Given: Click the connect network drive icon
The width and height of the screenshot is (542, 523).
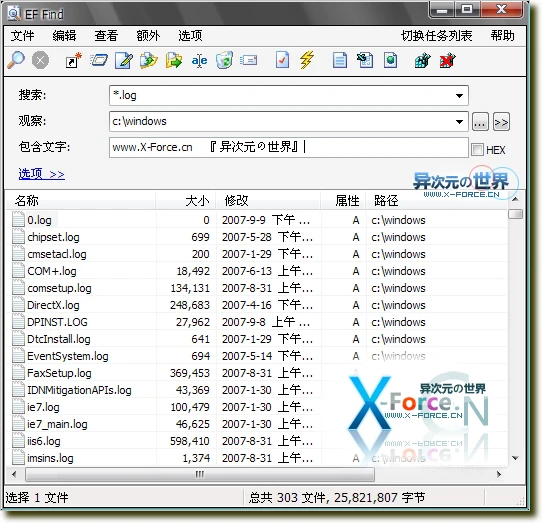Looking at the screenshot, I should [x=422, y=60].
